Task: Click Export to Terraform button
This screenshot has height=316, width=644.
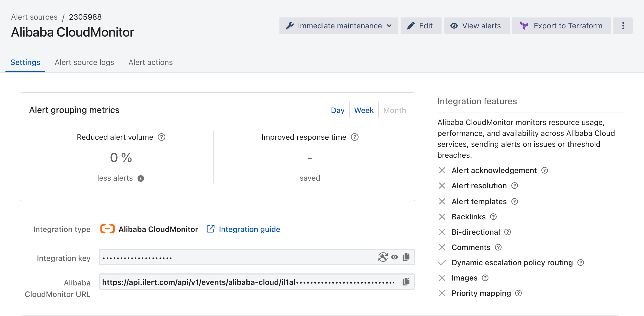Action: (x=561, y=26)
